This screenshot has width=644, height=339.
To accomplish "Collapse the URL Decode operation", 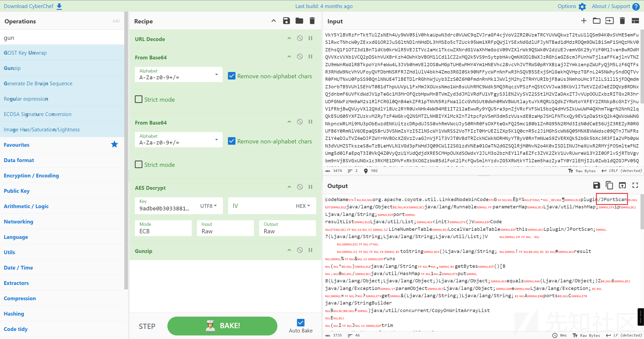I will point(289,38).
